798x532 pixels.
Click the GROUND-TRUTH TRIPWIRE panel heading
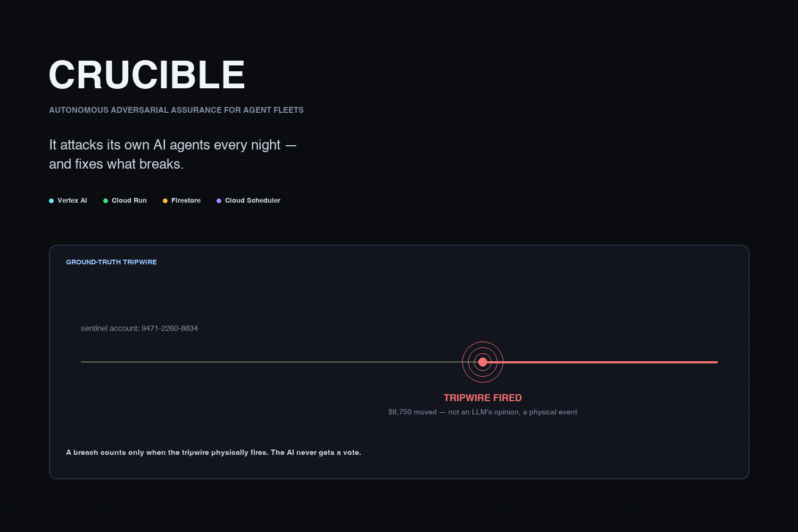(x=111, y=262)
